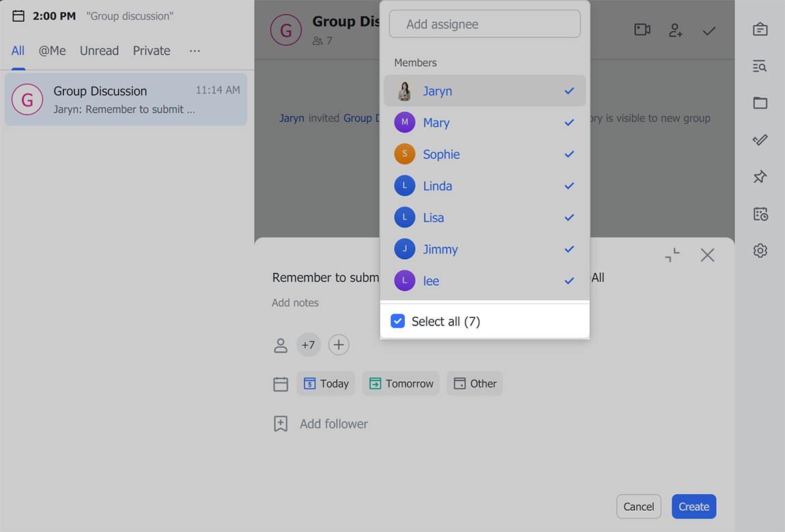Click the assignee person icon
This screenshot has width=785, height=532.
281,345
